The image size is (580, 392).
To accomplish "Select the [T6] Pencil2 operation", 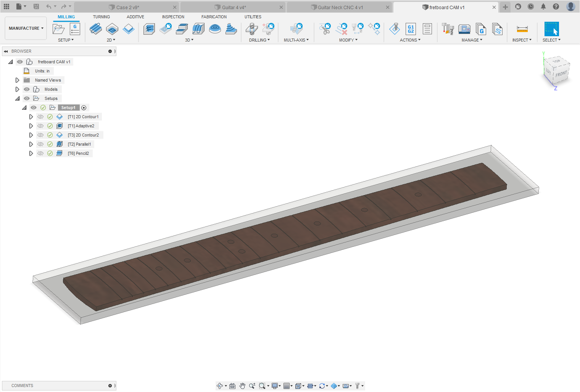I will tap(78, 153).
